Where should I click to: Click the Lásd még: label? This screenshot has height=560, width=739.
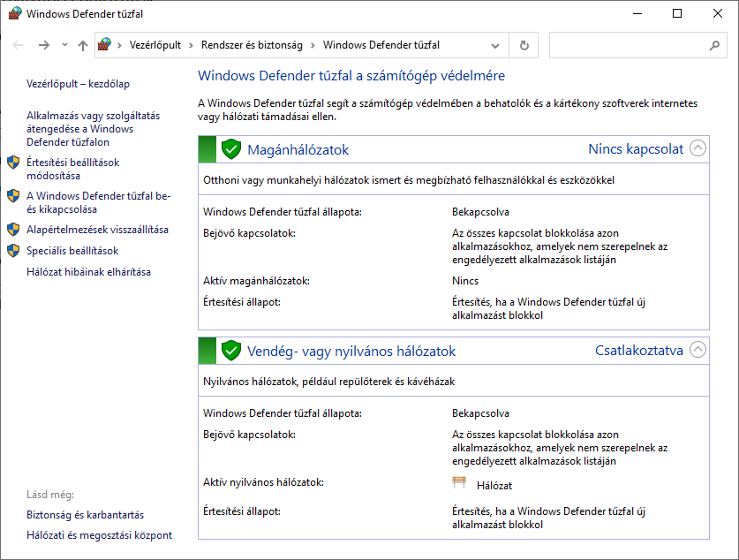(x=50, y=495)
